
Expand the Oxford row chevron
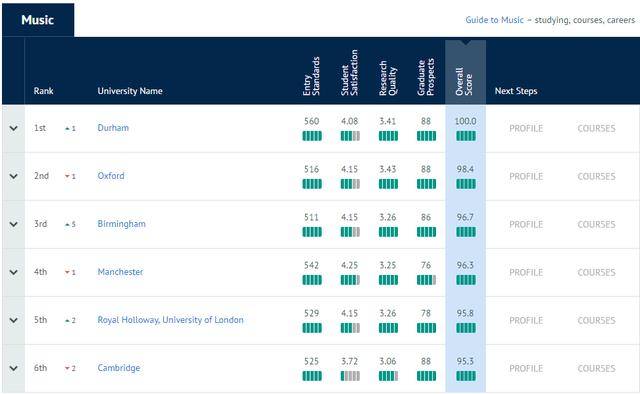(x=13, y=176)
